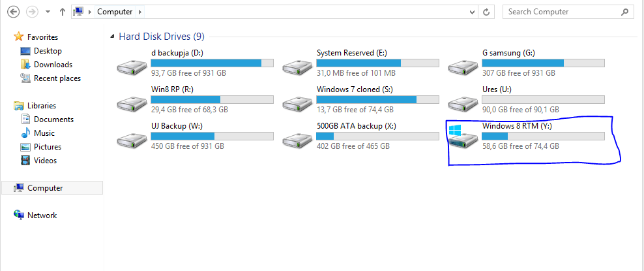644x271 pixels.
Task: Click the Windows 7 cloned (S:) label
Action: 355,89
